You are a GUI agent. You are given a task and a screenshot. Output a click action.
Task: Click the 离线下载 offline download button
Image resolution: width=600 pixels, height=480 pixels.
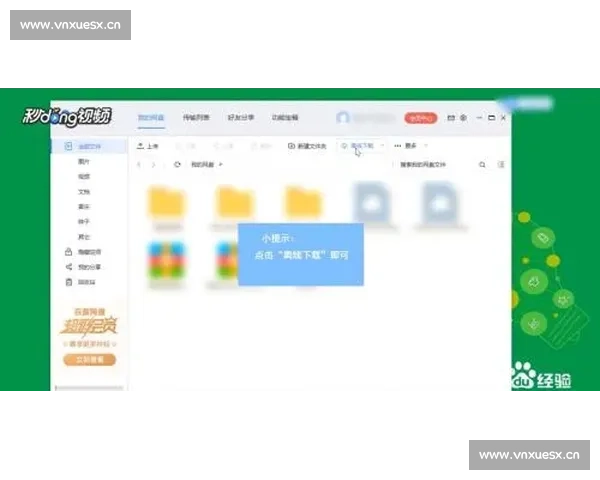[358, 146]
